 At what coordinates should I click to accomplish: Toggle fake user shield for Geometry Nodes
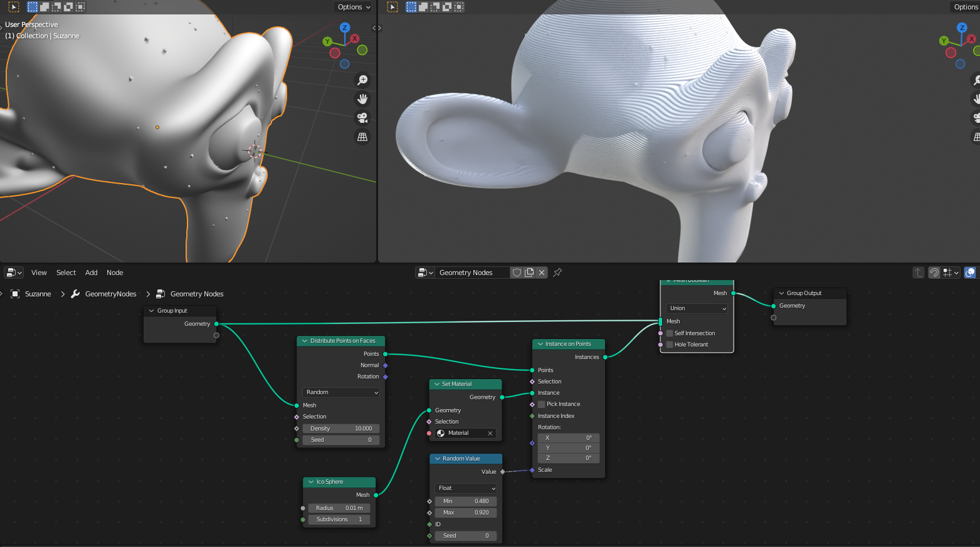pos(517,273)
